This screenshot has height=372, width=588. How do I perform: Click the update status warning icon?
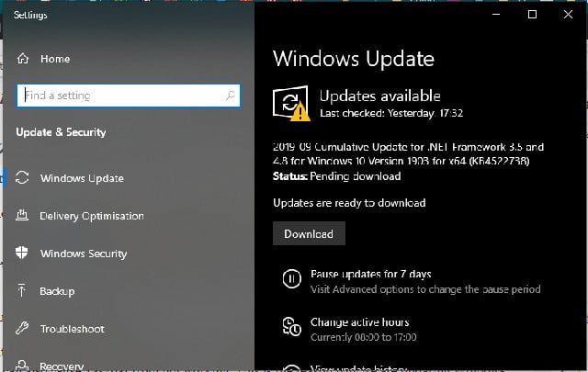[291, 103]
